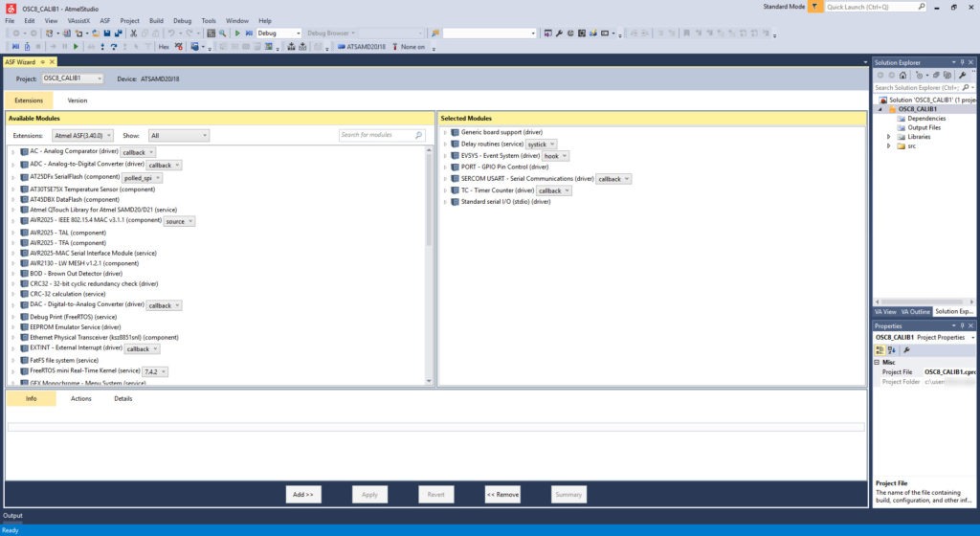Click the Add >> button

303,494
